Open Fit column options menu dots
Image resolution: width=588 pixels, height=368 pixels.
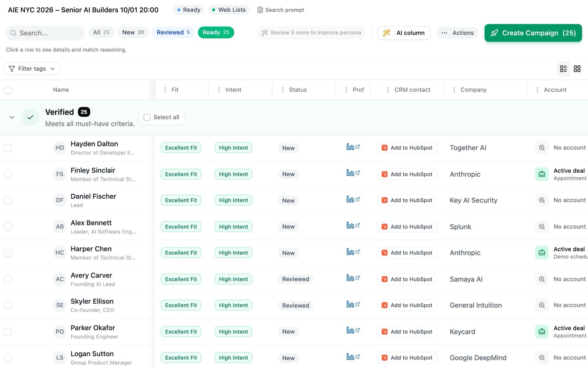pos(165,90)
